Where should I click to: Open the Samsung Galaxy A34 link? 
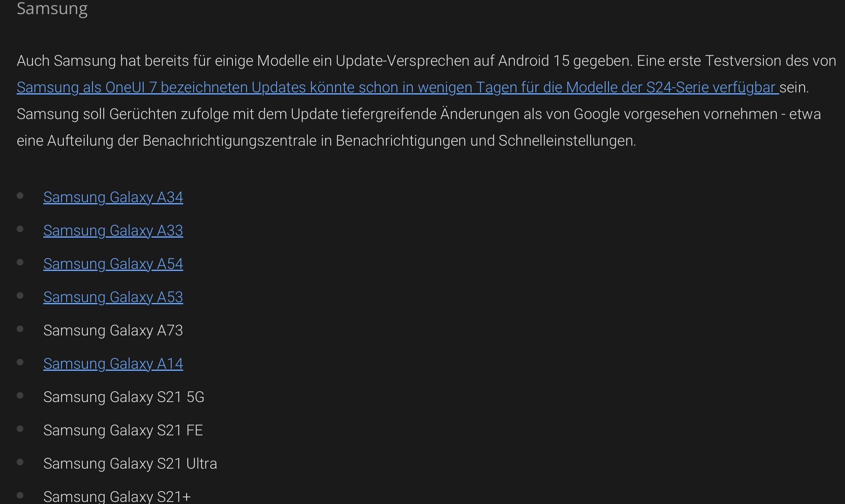click(x=113, y=197)
